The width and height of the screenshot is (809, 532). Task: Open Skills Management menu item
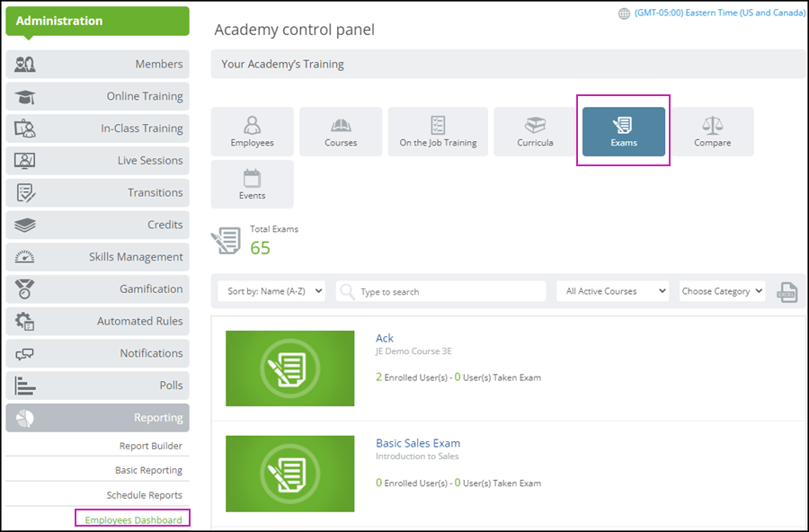[97, 257]
